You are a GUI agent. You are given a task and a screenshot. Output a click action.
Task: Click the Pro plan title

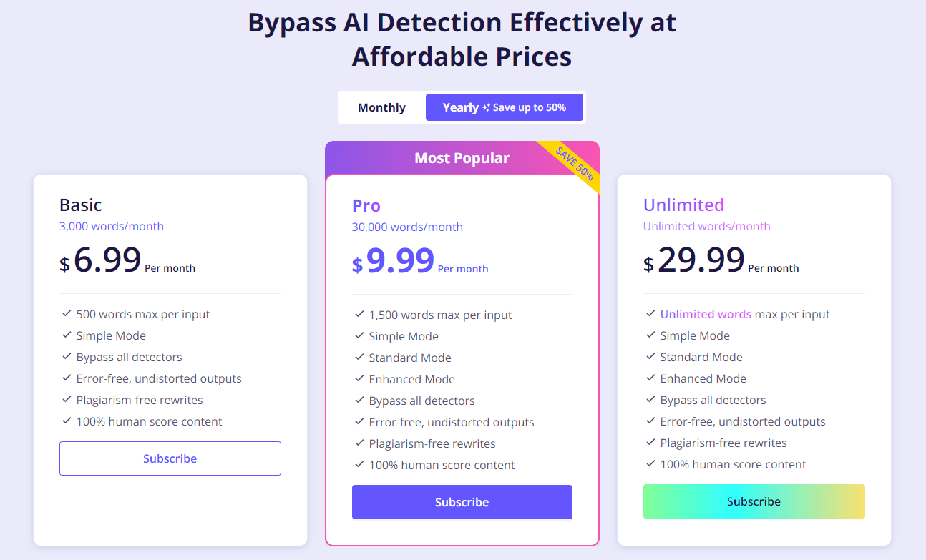click(366, 206)
